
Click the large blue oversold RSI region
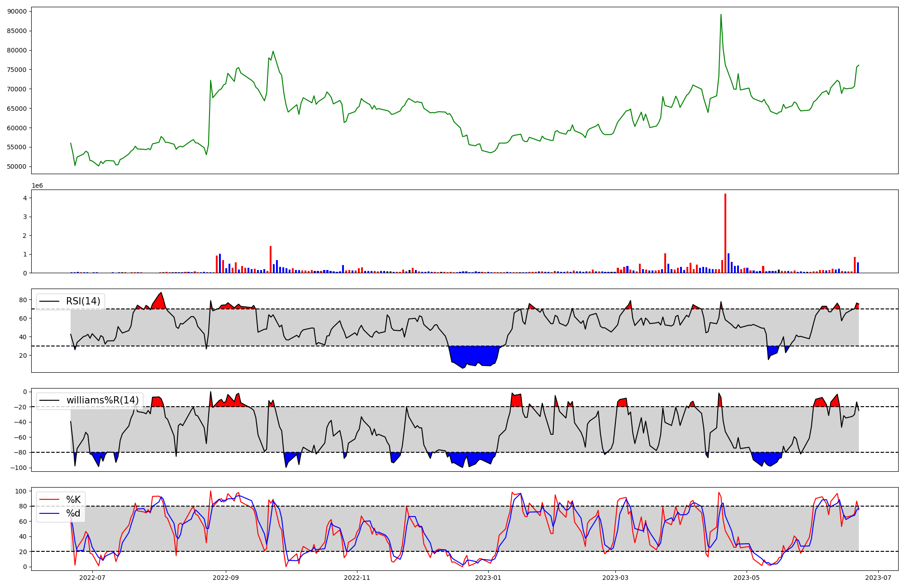(473, 355)
